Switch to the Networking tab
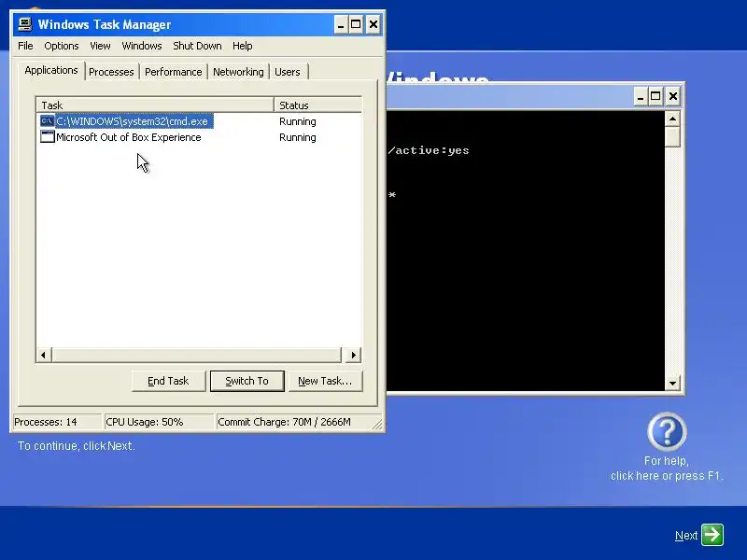747x560 pixels. click(238, 72)
